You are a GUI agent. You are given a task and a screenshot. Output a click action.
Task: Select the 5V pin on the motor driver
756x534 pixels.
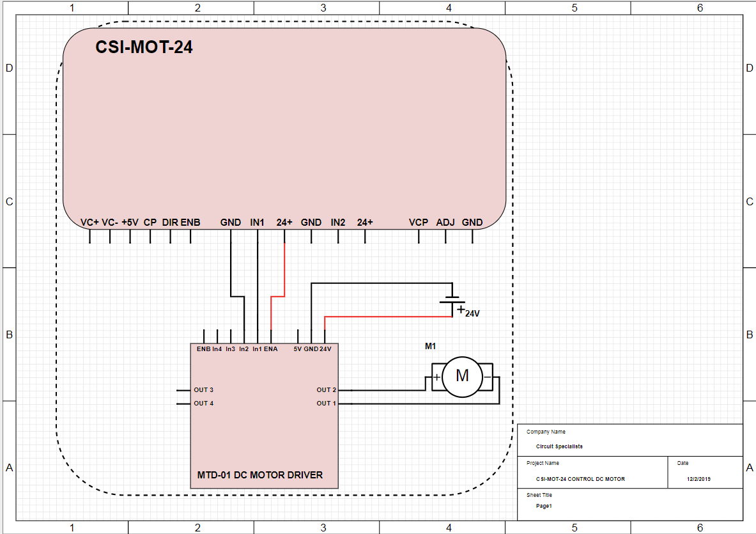298,349
